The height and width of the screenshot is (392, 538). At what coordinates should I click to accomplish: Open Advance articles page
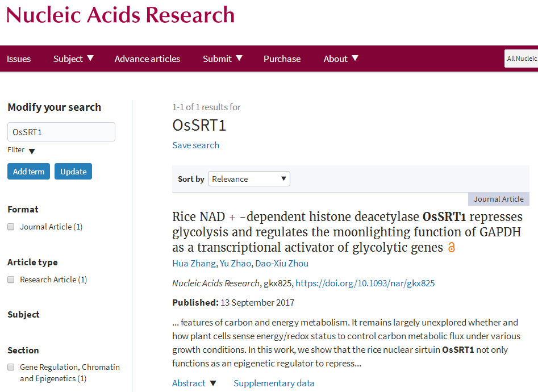(147, 59)
